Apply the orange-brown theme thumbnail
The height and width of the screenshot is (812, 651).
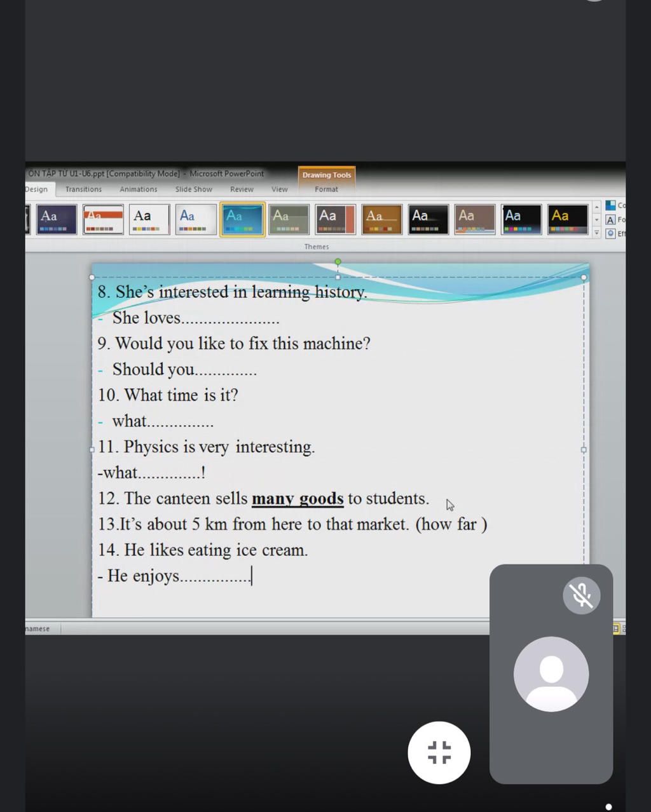click(x=382, y=219)
